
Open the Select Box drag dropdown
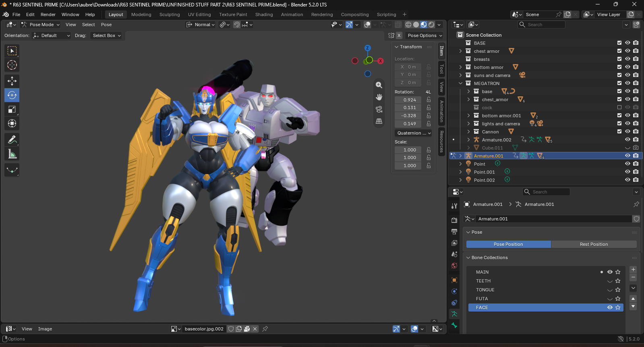click(x=106, y=35)
